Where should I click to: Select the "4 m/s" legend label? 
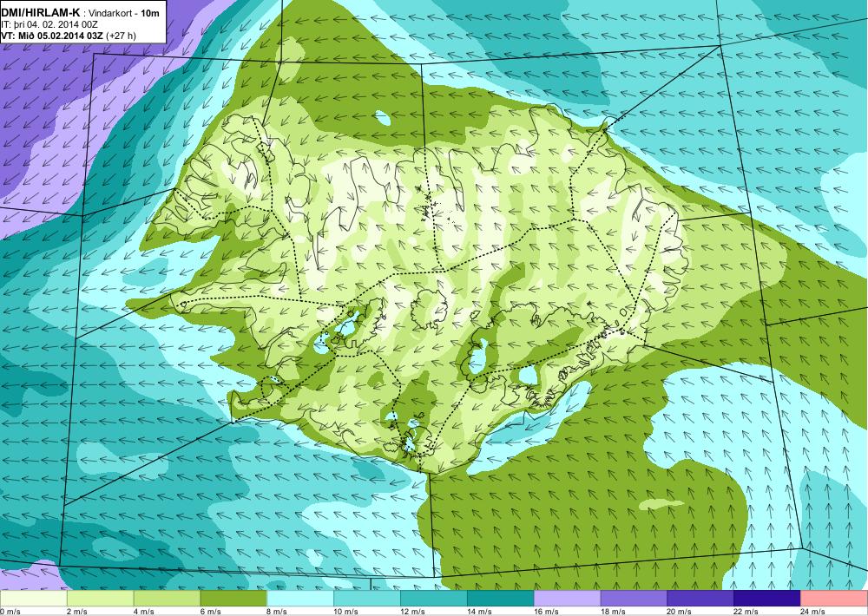pos(143,612)
